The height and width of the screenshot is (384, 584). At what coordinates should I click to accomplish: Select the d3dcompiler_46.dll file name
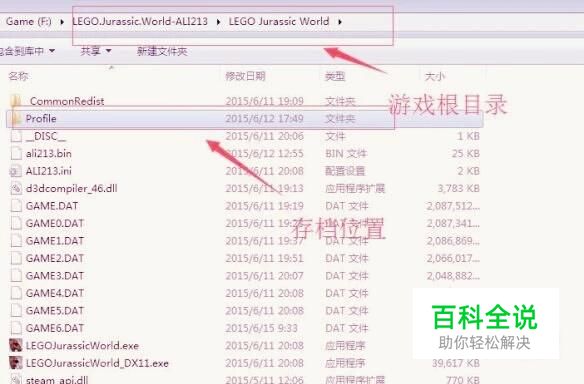tap(72, 188)
